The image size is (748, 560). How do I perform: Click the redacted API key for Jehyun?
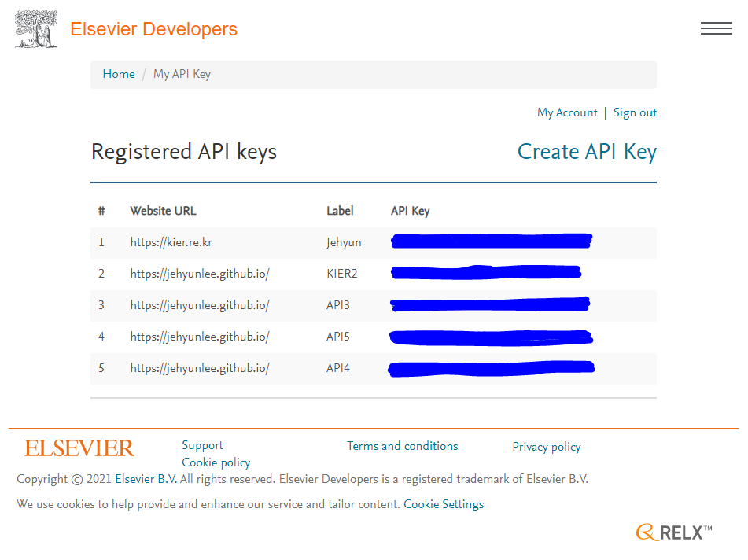pyautogui.click(x=492, y=241)
